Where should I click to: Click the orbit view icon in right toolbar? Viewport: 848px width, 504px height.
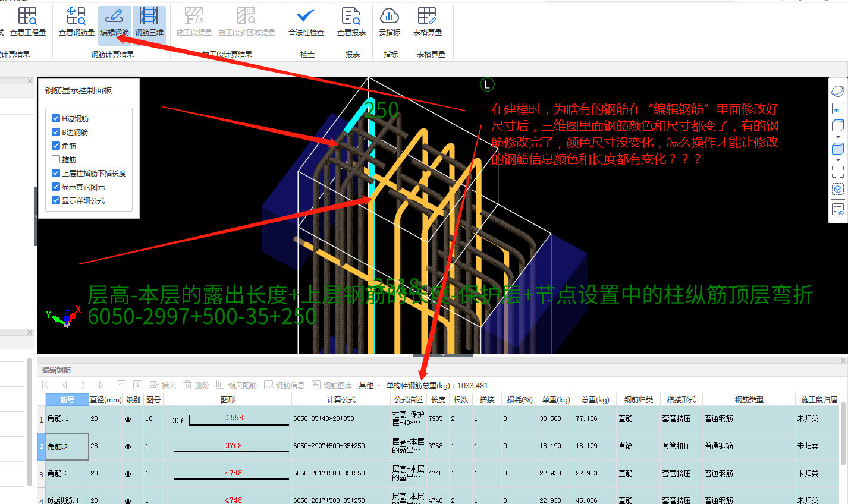coord(837,91)
